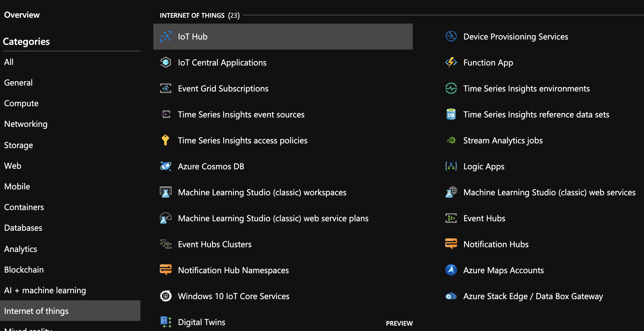Open Machine Learning Studio (classic) workspaces
This screenshot has width=644, height=331.
coord(262,192)
